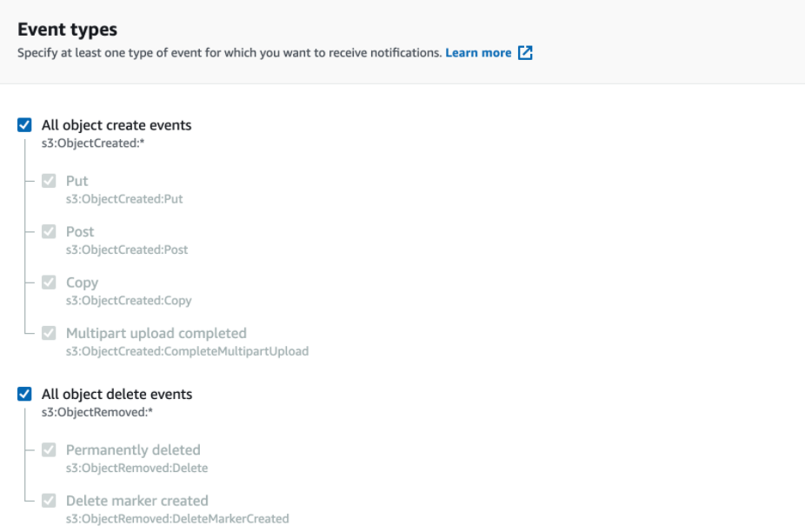805x532 pixels.
Task: Toggle the Multipart upload completed checkbox
Action: click(x=49, y=333)
